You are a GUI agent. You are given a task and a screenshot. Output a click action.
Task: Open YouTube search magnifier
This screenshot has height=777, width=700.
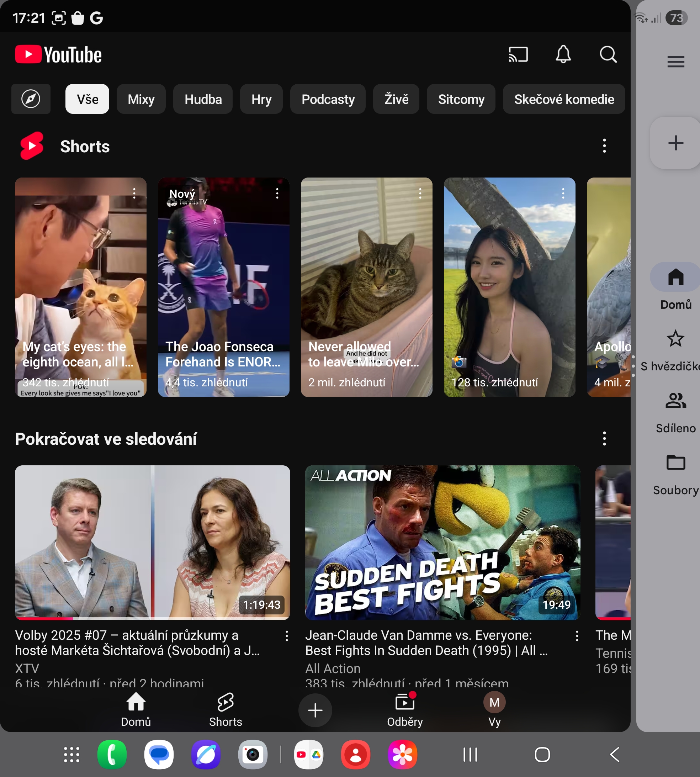(x=608, y=54)
